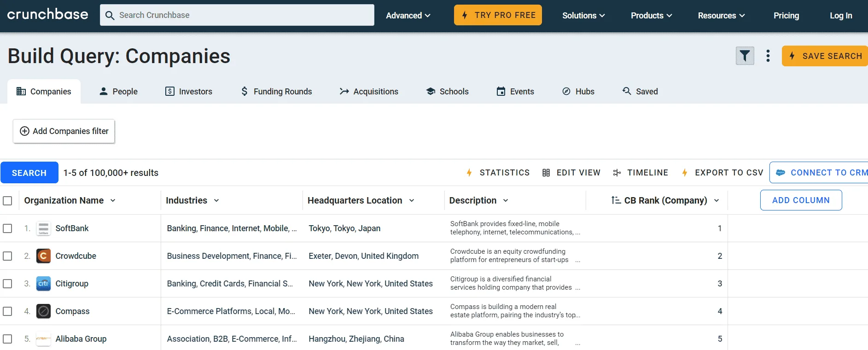The width and height of the screenshot is (868, 350).
Task: Open Organization Name column dropdown
Action: (113, 201)
